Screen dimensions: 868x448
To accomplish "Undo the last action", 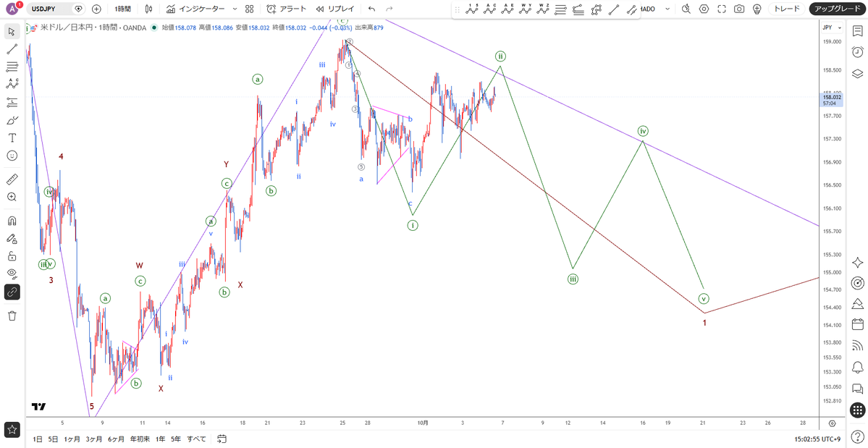I will click(371, 9).
